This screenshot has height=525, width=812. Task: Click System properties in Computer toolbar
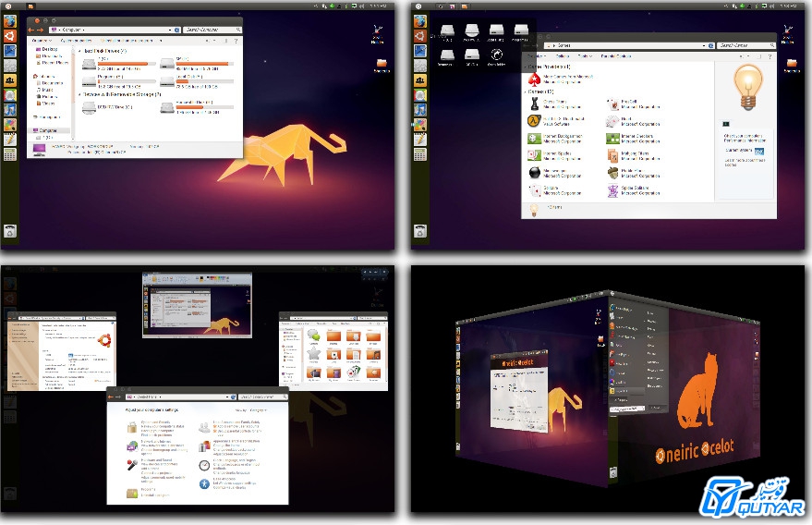76,41
